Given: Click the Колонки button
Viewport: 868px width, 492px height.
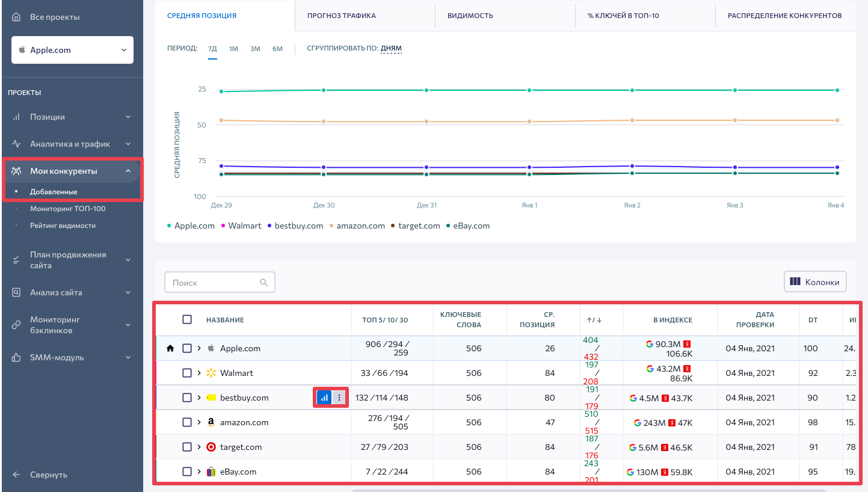Looking at the screenshot, I should (x=815, y=281).
